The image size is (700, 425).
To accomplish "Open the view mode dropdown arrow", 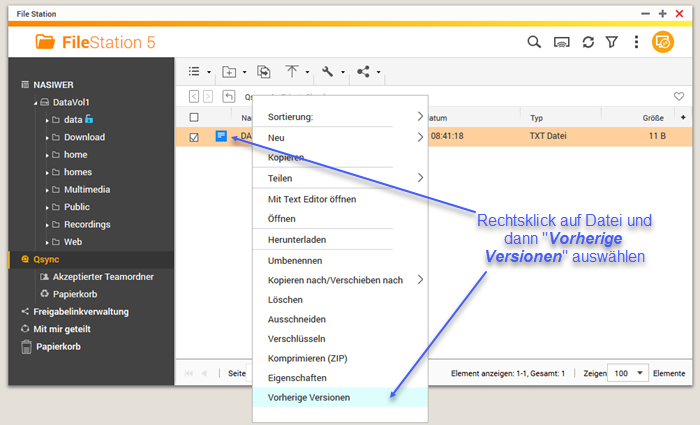I will pyautogui.click(x=208, y=72).
